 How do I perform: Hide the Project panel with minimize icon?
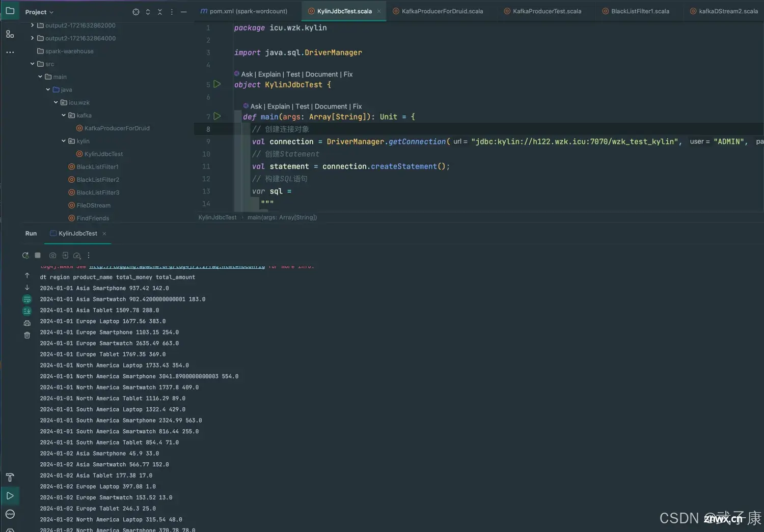coord(184,12)
